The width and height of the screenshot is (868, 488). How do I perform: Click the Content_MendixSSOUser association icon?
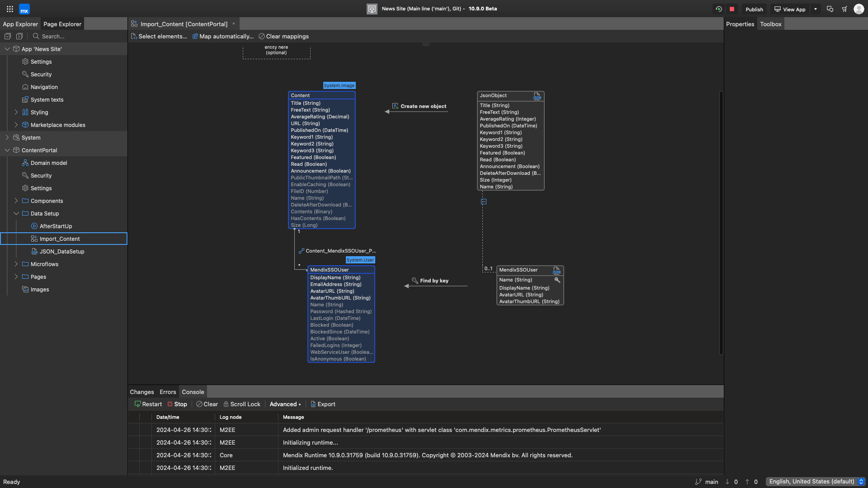302,251
